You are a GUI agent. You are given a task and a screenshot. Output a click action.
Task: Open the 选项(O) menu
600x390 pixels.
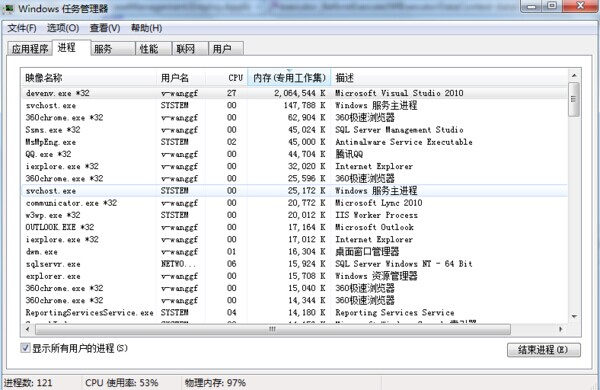point(63,28)
